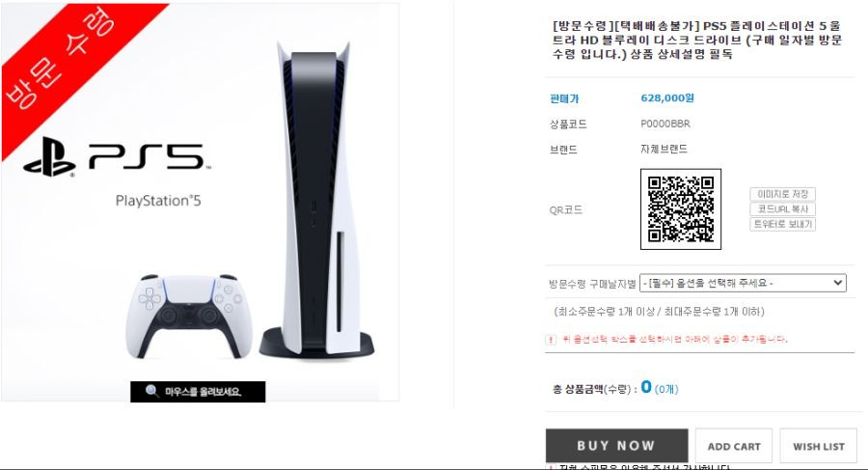Click the product title text about PS5
This screenshot has width=868, height=470.
point(697,40)
